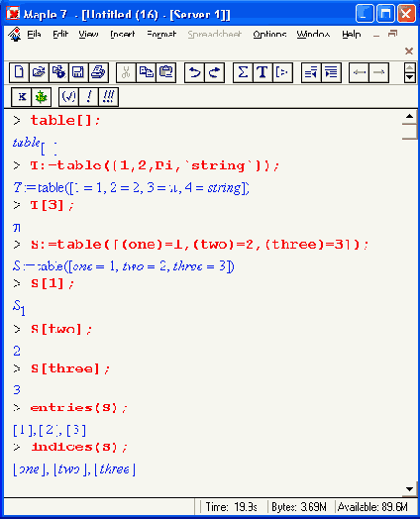This screenshot has width=420, height=519.
Task: Expand toolbar with small down arrow
Action: pyautogui.click(x=410, y=77)
